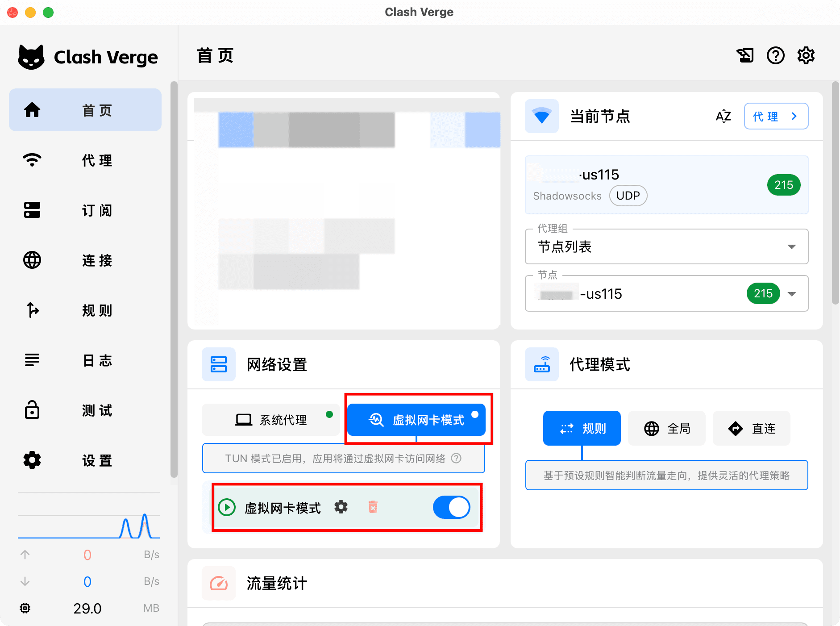Open help via the question mark icon

point(776,56)
